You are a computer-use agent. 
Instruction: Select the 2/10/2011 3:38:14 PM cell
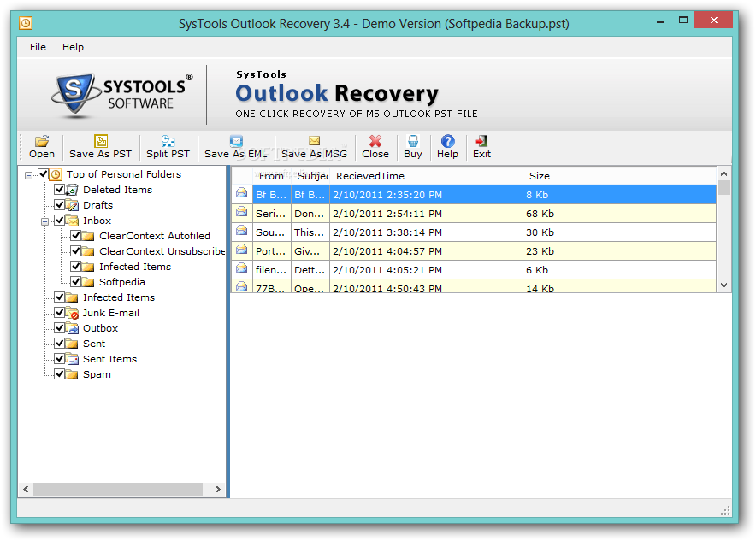(427, 232)
